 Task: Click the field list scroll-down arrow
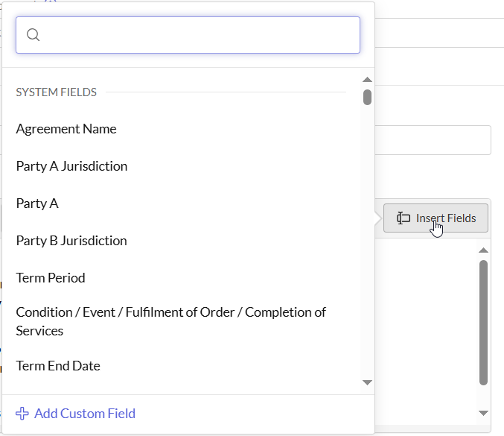[x=367, y=382]
